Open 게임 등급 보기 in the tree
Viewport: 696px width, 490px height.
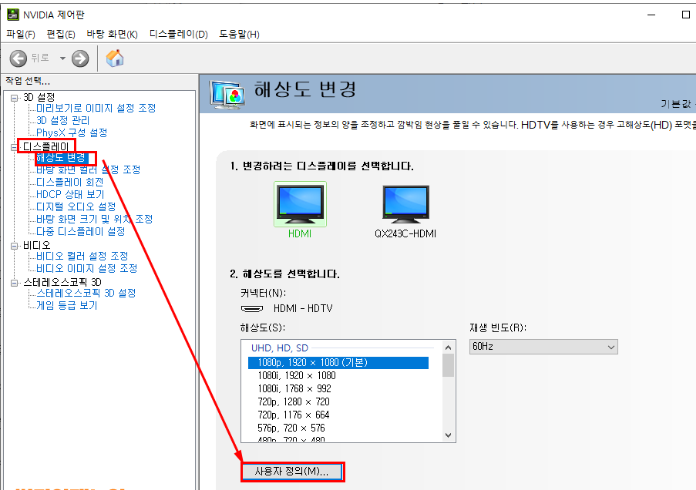(67, 305)
